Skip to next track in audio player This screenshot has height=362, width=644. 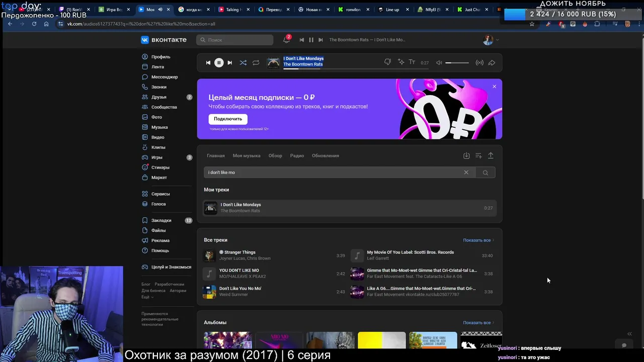(230, 62)
